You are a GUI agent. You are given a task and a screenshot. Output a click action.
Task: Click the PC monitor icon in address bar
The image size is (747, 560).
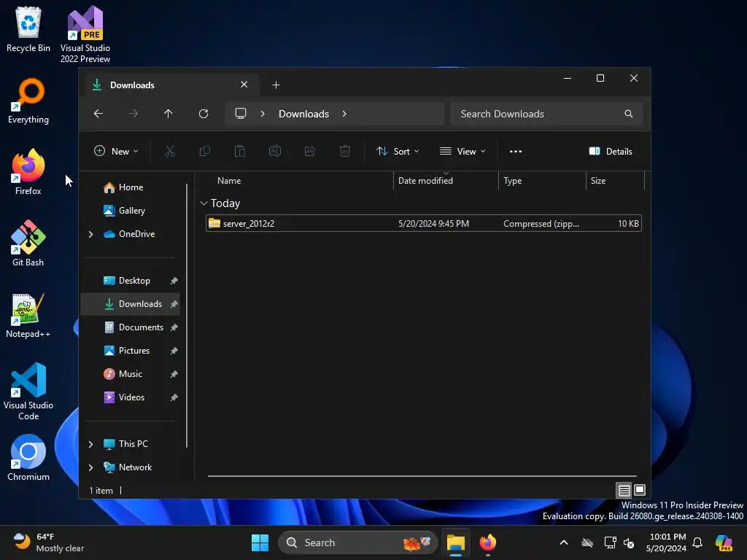[x=241, y=114]
